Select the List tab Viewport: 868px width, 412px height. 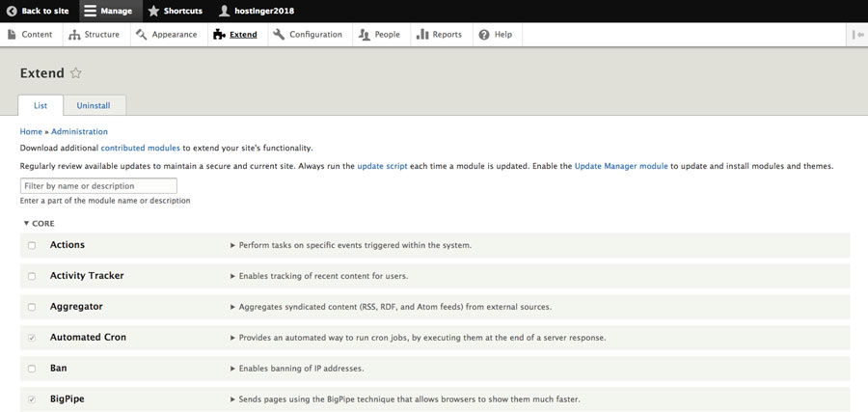[x=41, y=105]
